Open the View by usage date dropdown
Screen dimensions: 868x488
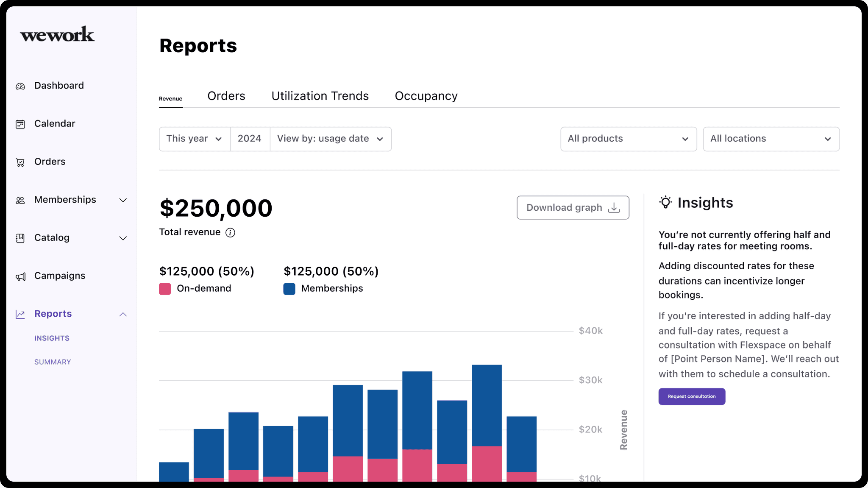coord(330,139)
